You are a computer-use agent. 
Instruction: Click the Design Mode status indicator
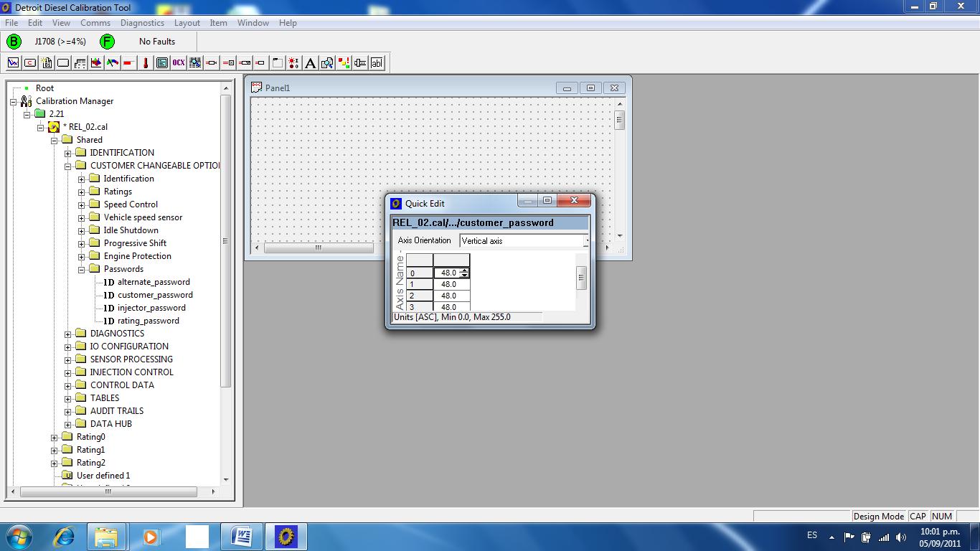pyautogui.click(x=879, y=516)
